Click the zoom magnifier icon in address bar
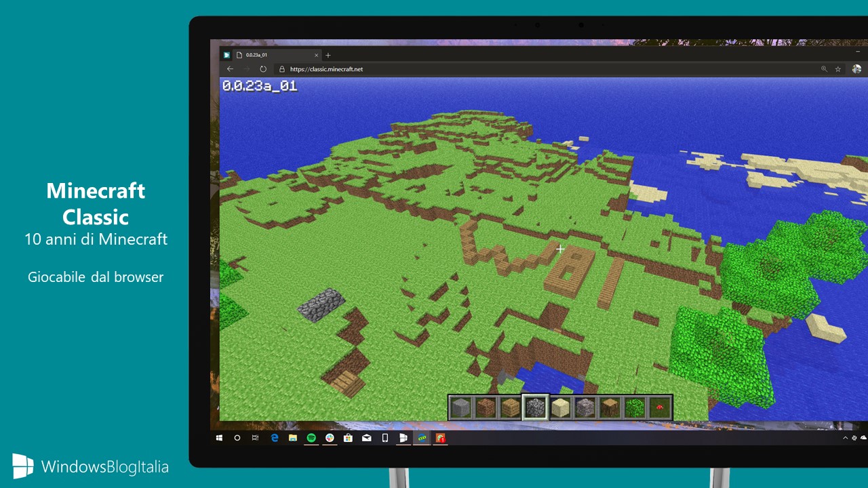Viewport: 868px width, 488px height. (824, 69)
